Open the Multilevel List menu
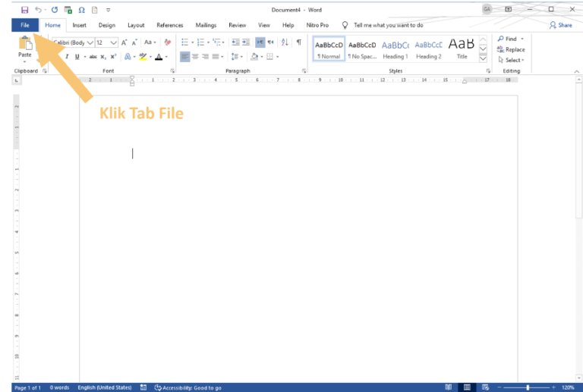 219,42
